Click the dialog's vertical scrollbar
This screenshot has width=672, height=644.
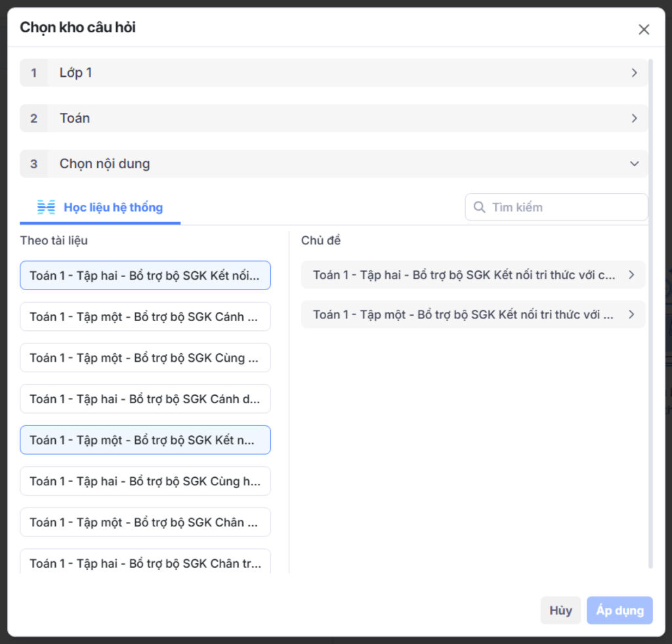pos(650,314)
